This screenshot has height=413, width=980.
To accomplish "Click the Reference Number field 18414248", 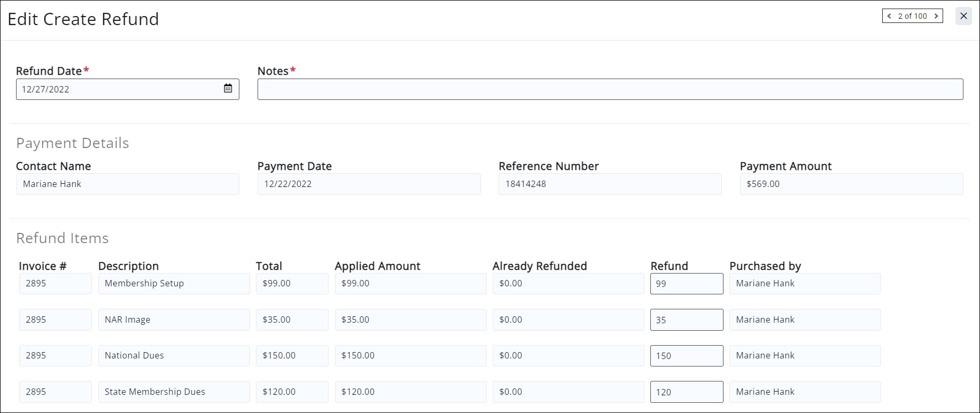I will pyautogui.click(x=610, y=184).
